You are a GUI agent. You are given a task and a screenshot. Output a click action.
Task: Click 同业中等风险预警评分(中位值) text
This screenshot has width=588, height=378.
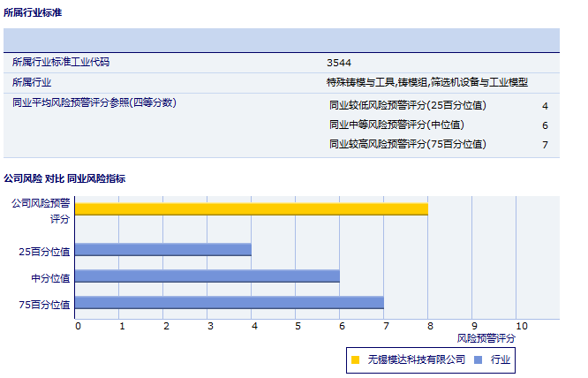396,125
